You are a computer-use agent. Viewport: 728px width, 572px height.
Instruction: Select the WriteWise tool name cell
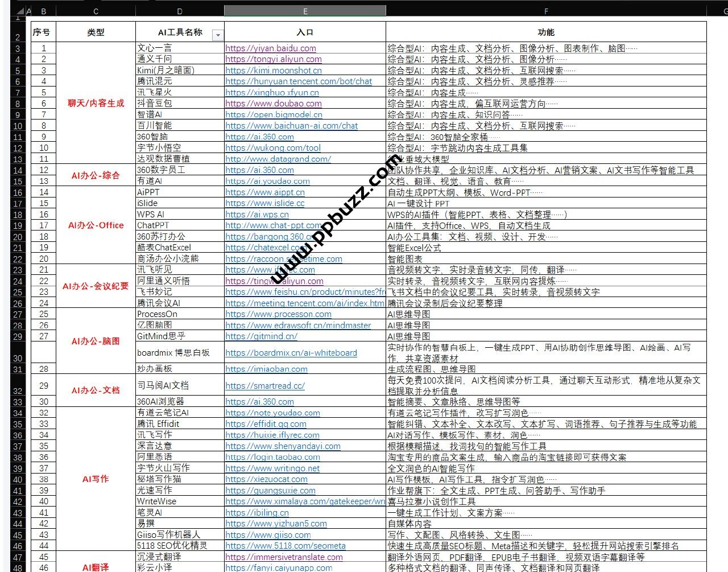point(180,501)
